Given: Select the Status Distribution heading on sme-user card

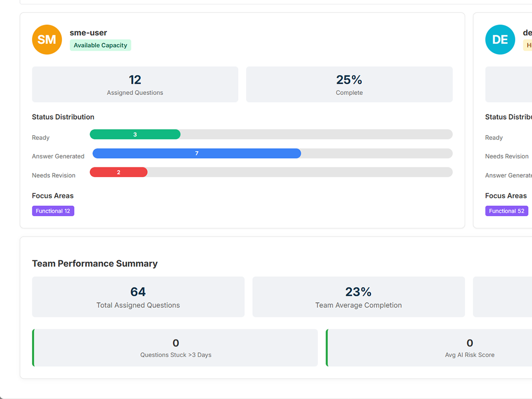Looking at the screenshot, I should tap(63, 117).
